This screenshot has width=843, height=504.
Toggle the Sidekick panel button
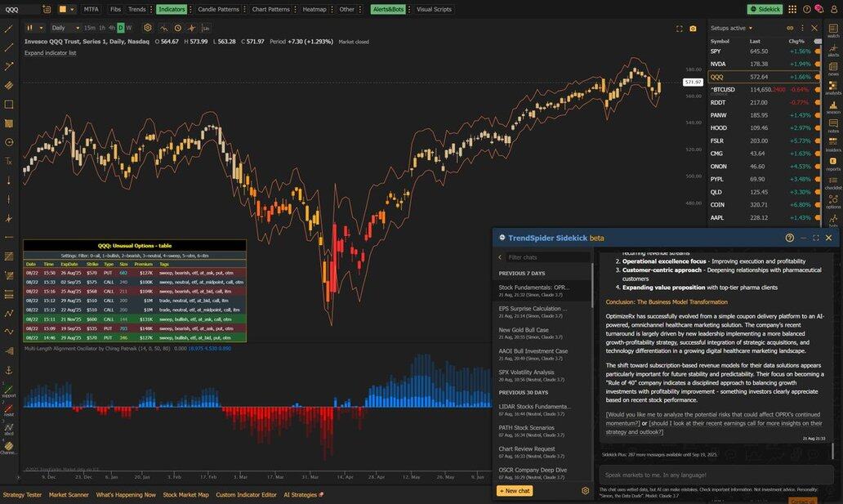765,9
